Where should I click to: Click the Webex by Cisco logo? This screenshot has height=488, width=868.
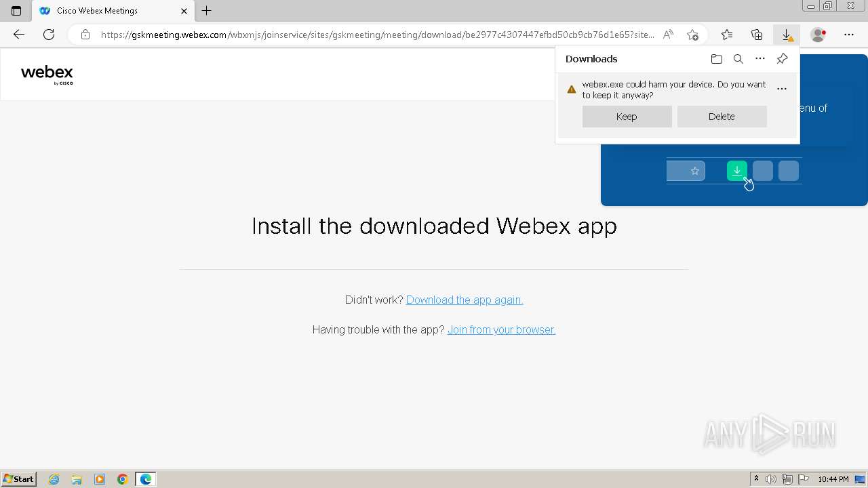tap(47, 75)
